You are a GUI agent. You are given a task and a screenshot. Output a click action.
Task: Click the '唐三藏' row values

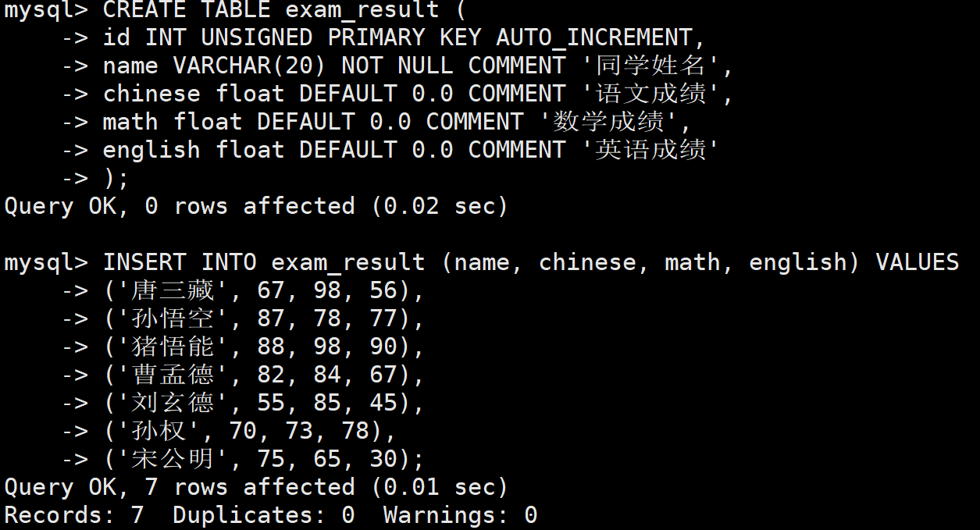coord(264,290)
